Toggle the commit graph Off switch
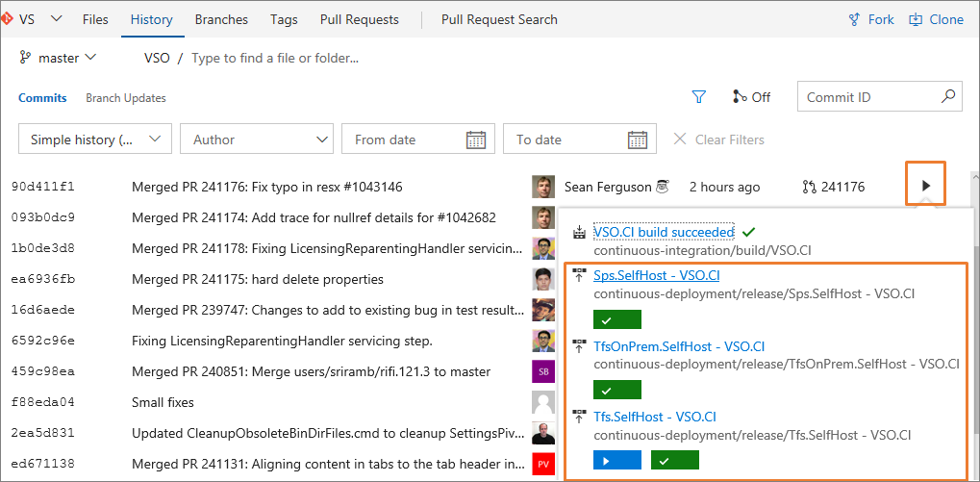The width and height of the screenshot is (980, 482). 751,97
